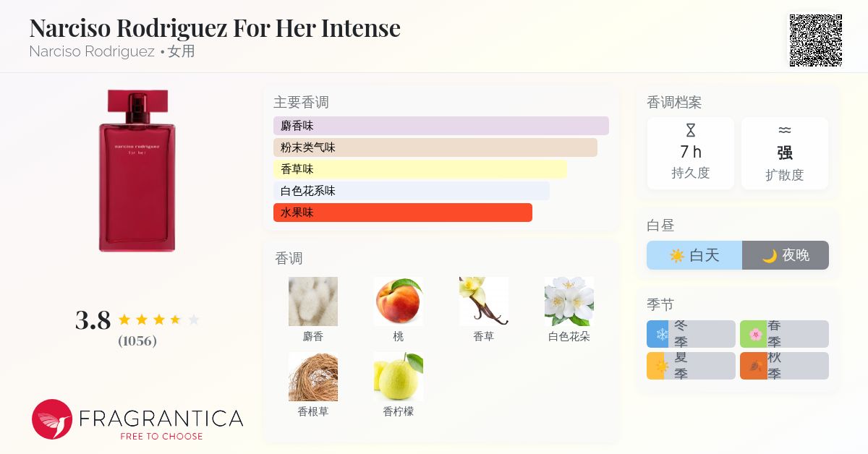The width and height of the screenshot is (868, 454).
Task: Select the 夜晚 night toggle
Action: [786, 255]
